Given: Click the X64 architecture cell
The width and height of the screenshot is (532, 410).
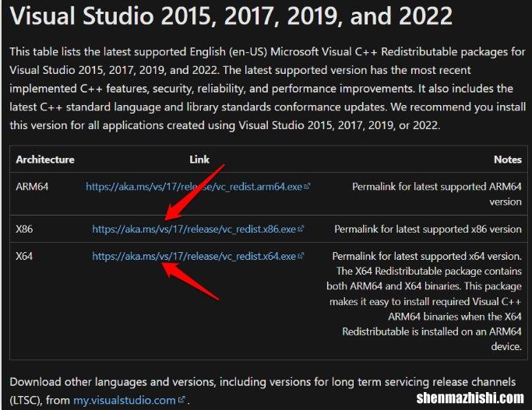Looking at the screenshot, I should (x=24, y=256).
